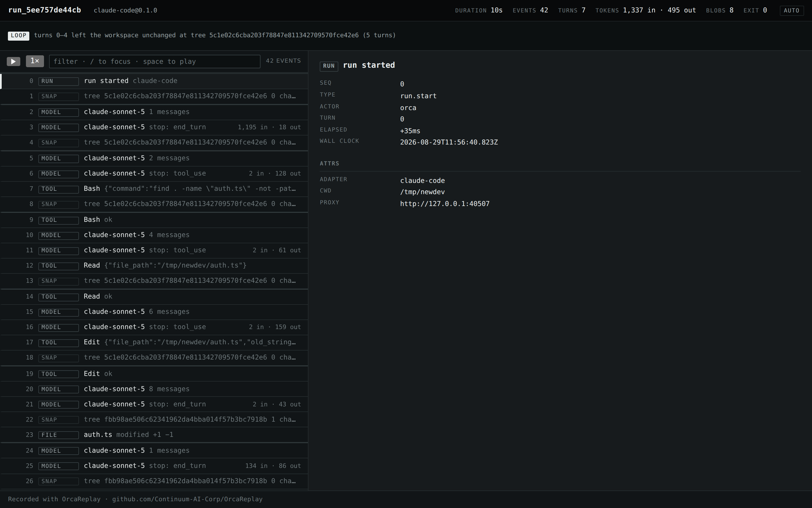This screenshot has width=812, height=508.
Task: Click the CWD value /tmp/newdev
Action: coord(422,192)
